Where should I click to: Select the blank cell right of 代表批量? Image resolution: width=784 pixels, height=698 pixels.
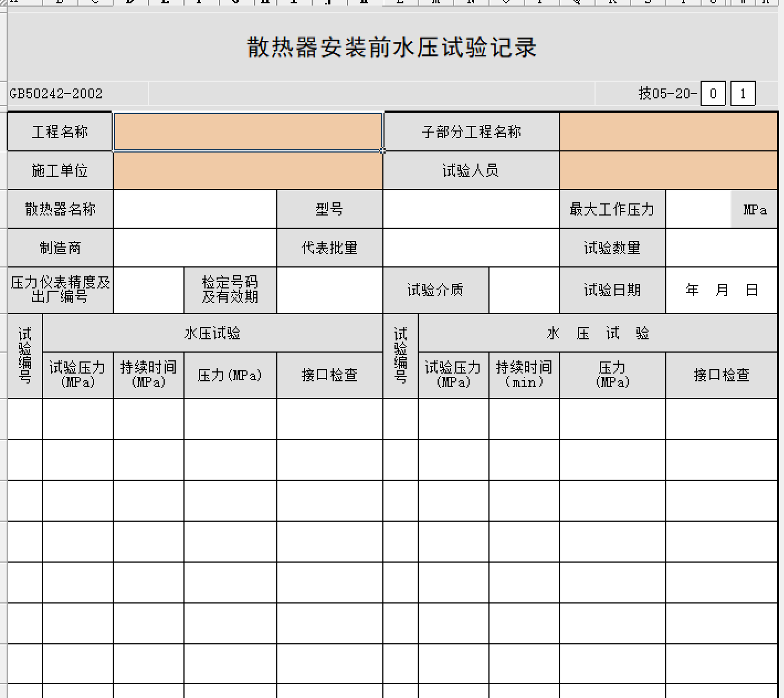point(471,248)
